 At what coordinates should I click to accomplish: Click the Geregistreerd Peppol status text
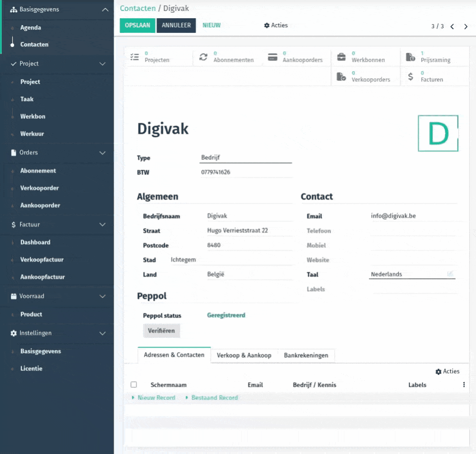[226, 315]
